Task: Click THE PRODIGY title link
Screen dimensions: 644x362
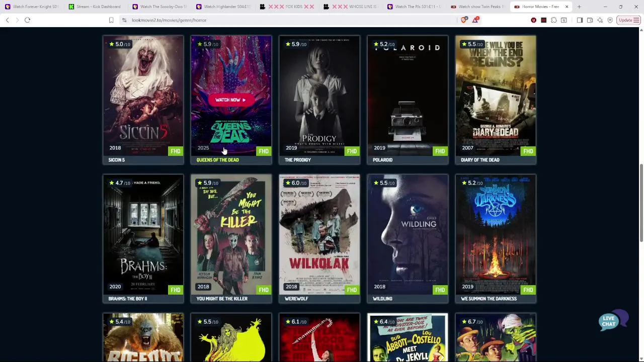Action: click(298, 160)
